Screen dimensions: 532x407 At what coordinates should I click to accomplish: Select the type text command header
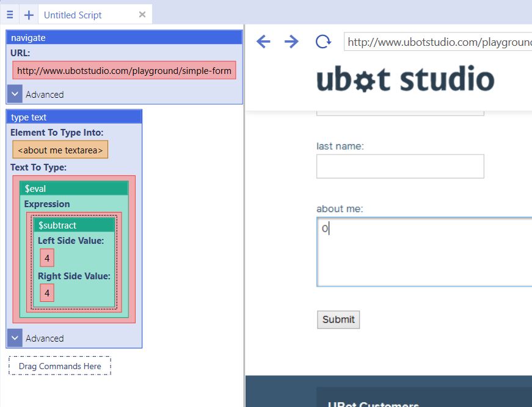[x=74, y=117]
